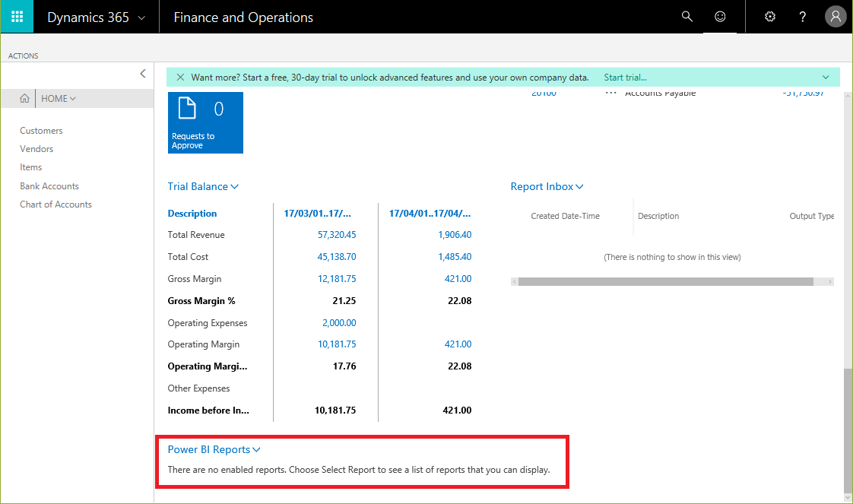This screenshot has height=504, width=853.
Task: Open Chart of Accounts
Action: (56, 204)
